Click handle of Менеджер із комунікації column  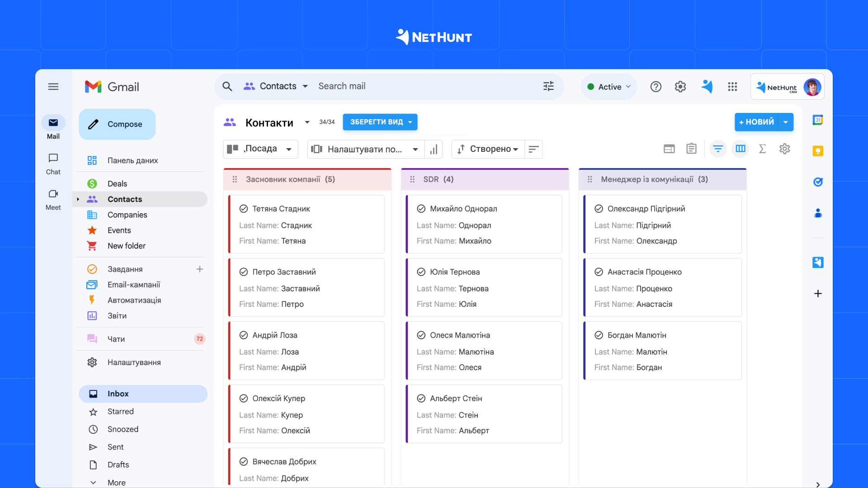590,179
